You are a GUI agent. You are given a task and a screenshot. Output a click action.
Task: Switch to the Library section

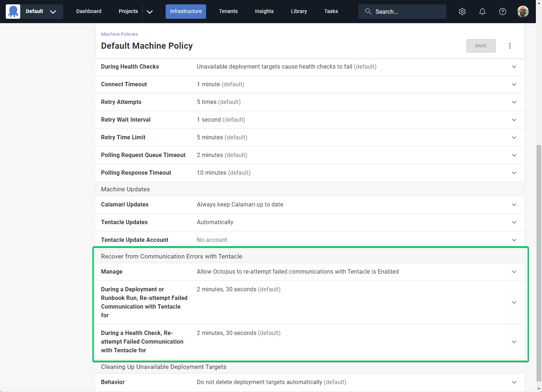click(299, 11)
